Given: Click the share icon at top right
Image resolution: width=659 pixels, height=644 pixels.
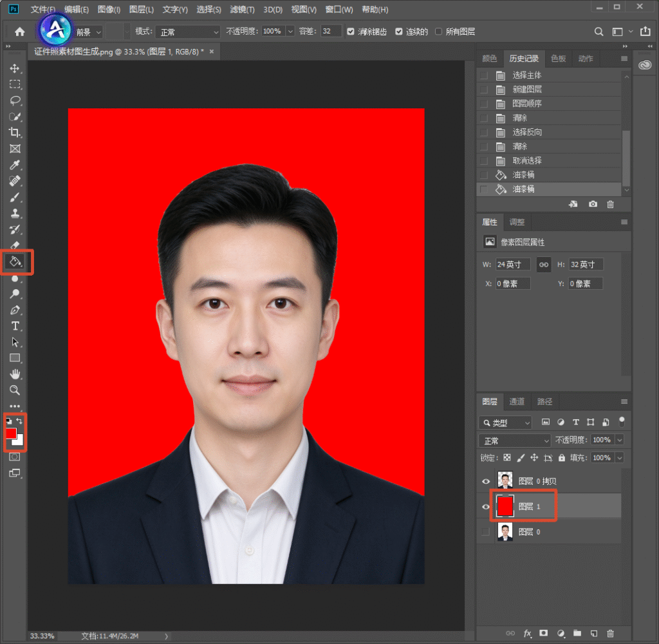Looking at the screenshot, I should coord(645,31).
